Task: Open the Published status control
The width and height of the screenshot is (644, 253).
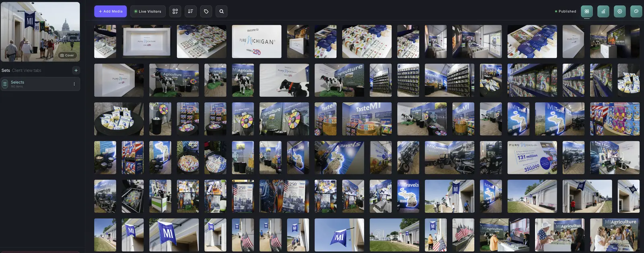Action: [566, 11]
